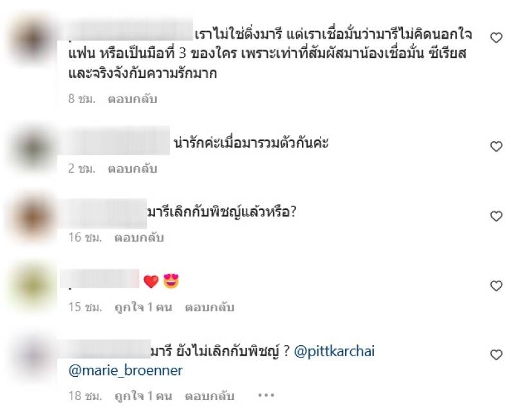This screenshot has width=515, height=420.
Task: Reply to the 8 ชม. comment
Action: [x=133, y=99]
